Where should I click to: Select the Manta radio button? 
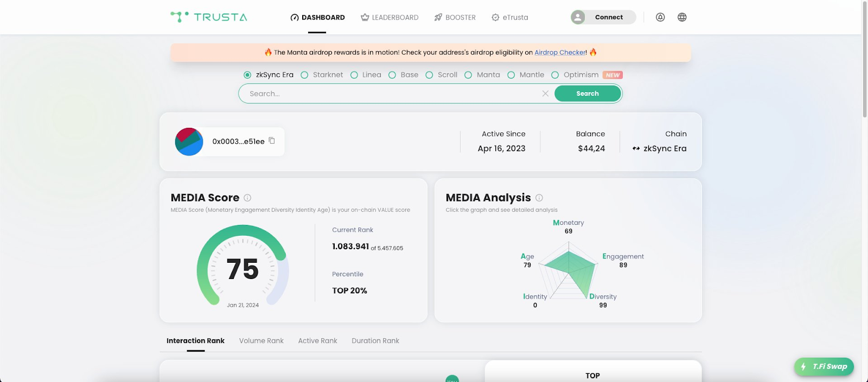(468, 75)
